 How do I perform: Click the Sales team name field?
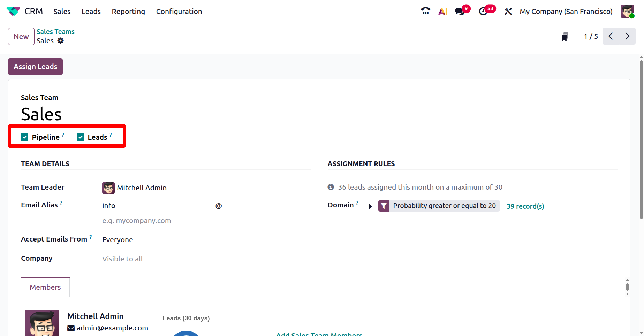coord(41,114)
